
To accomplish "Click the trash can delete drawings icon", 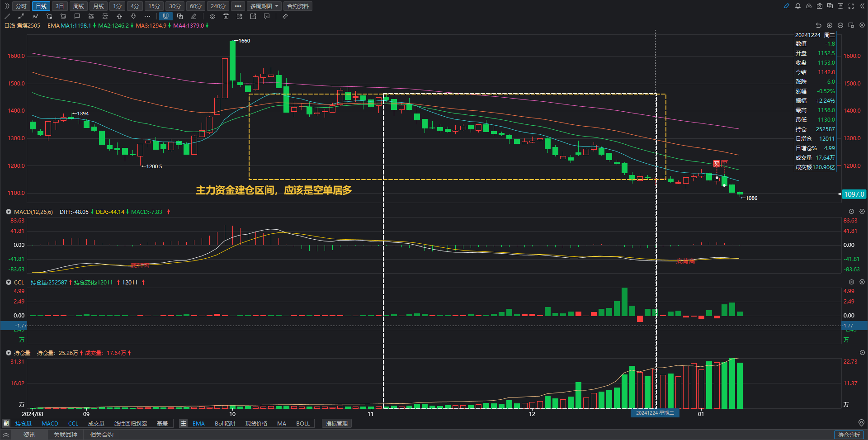I will tap(226, 16).
